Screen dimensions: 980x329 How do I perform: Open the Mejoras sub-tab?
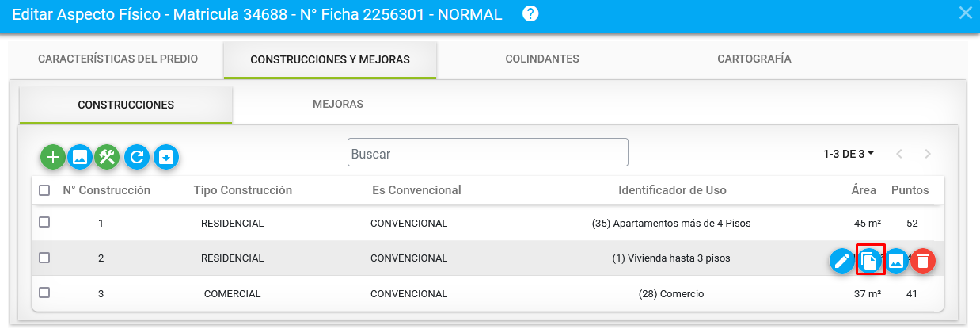pyautogui.click(x=338, y=104)
